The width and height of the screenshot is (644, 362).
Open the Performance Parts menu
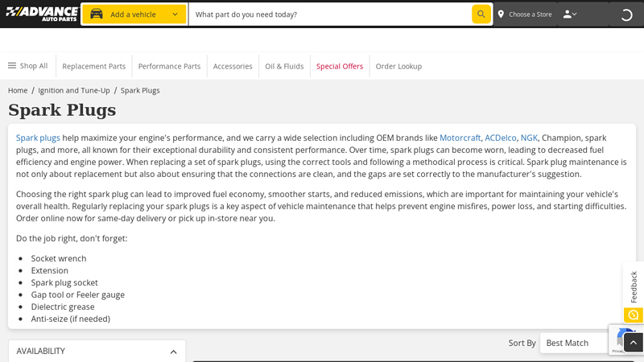pos(169,66)
